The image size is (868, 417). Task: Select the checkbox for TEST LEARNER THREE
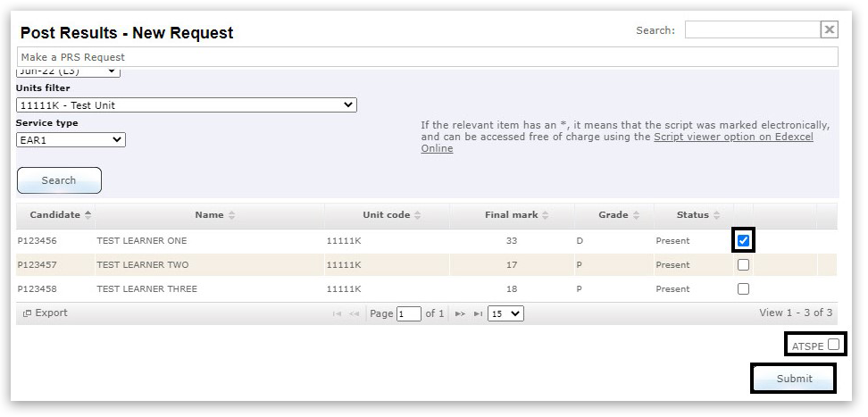[x=743, y=289]
